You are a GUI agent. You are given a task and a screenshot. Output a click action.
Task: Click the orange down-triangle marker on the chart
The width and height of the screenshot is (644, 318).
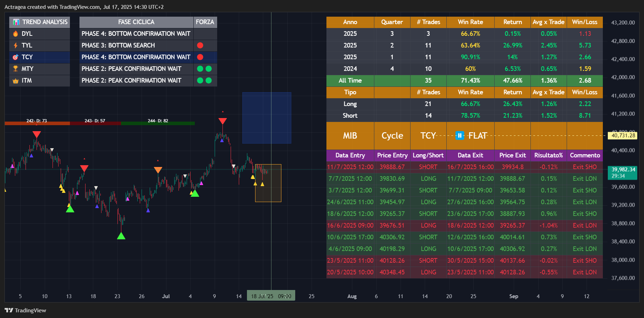(x=158, y=170)
